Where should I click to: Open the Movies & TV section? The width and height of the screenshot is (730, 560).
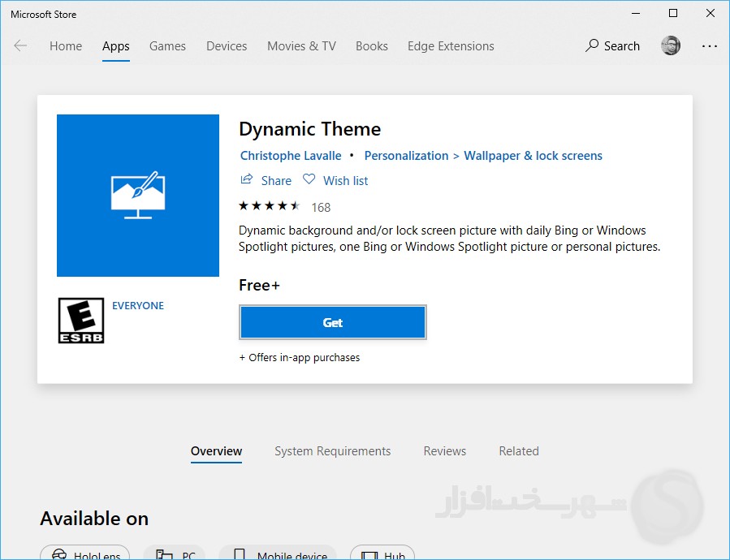301,46
